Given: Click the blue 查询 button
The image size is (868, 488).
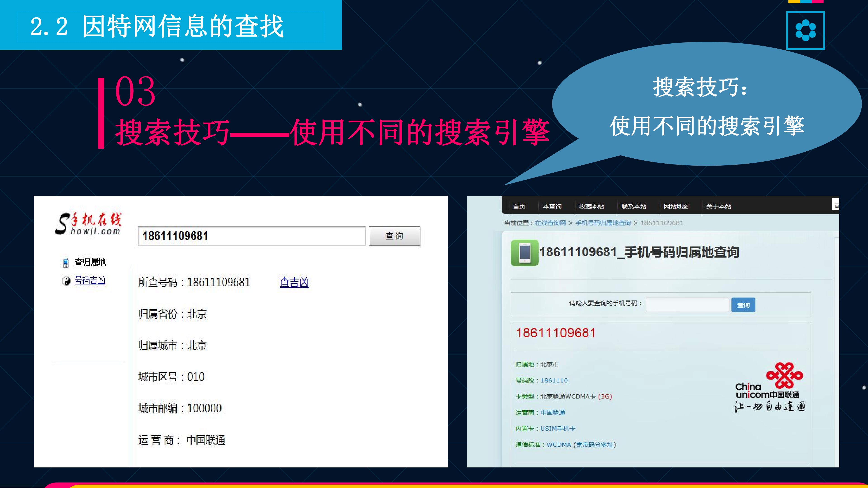Looking at the screenshot, I should [743, 305].
